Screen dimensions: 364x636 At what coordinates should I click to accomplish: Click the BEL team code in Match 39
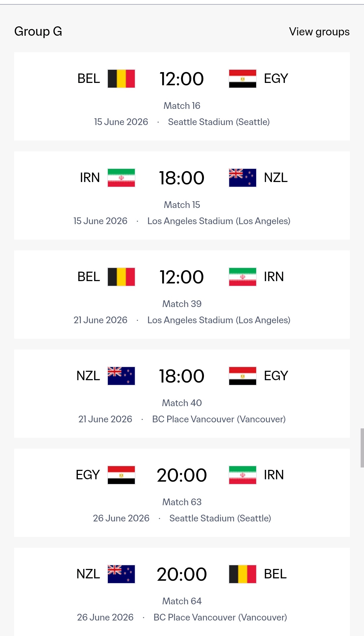pos(89,277)
